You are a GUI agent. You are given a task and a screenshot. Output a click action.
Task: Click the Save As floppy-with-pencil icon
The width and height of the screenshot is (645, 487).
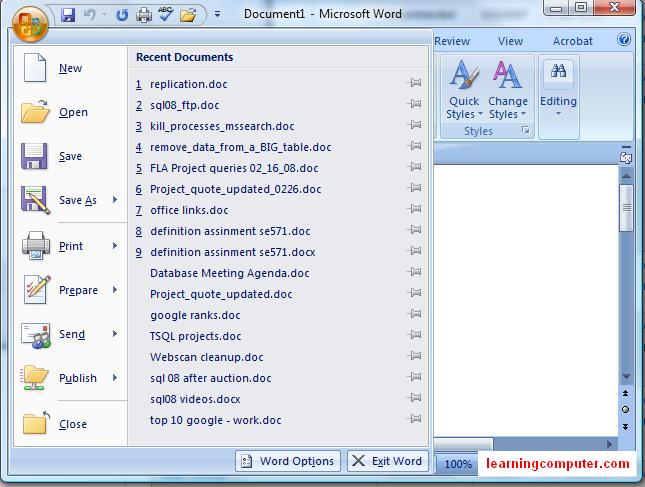tap(35, 200)
